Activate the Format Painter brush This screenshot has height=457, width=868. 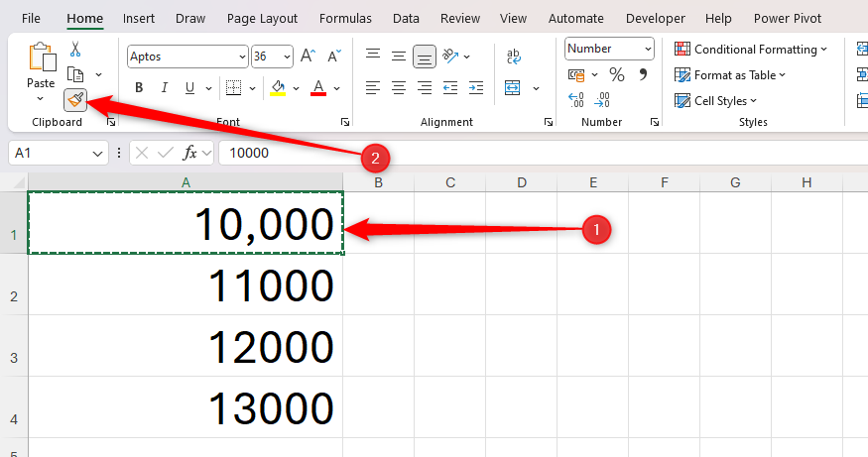pos(75,99)
